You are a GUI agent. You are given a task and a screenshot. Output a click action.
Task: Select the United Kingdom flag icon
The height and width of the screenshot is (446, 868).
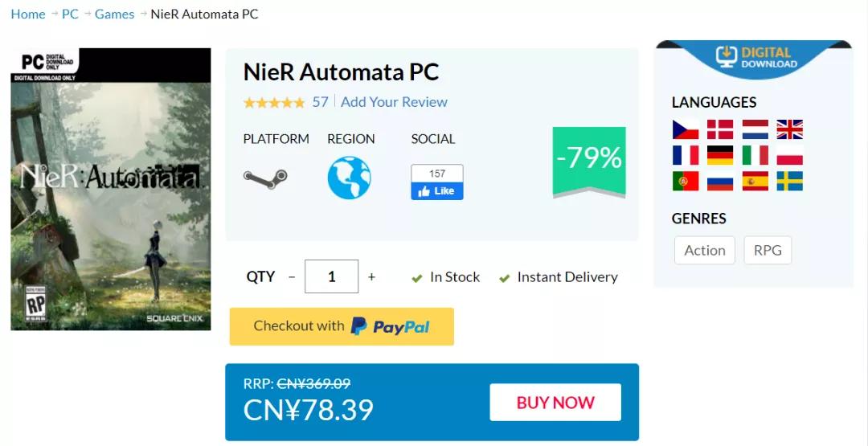pos(789,129)
